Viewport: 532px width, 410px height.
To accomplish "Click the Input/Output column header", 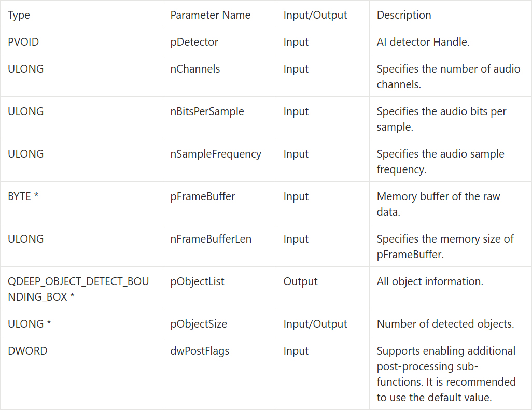I will (315, 15).
